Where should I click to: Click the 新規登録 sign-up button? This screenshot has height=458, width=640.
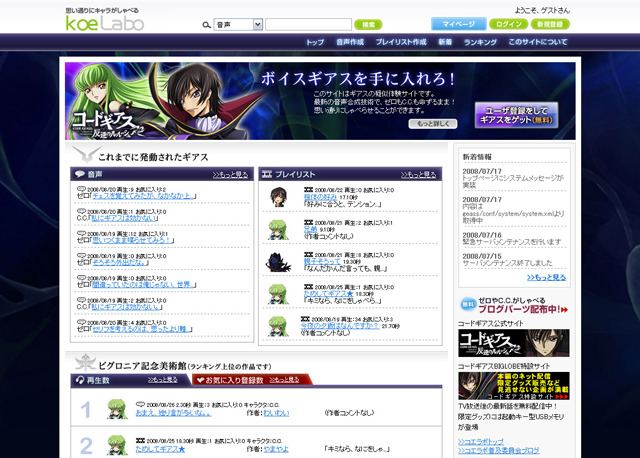click(x=550, y=24)
